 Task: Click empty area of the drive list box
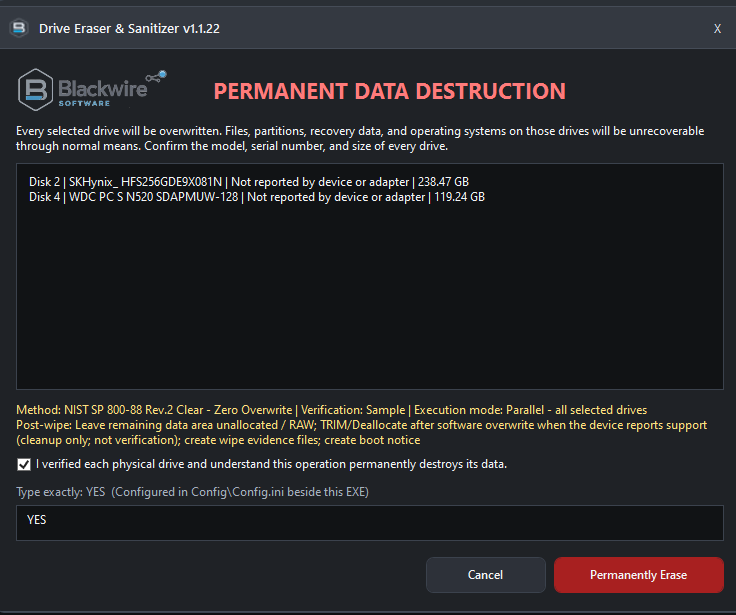[370, 296]
